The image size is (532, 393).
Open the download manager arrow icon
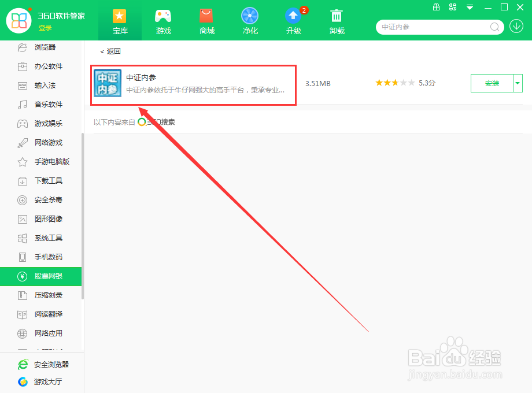coord(516,26)
